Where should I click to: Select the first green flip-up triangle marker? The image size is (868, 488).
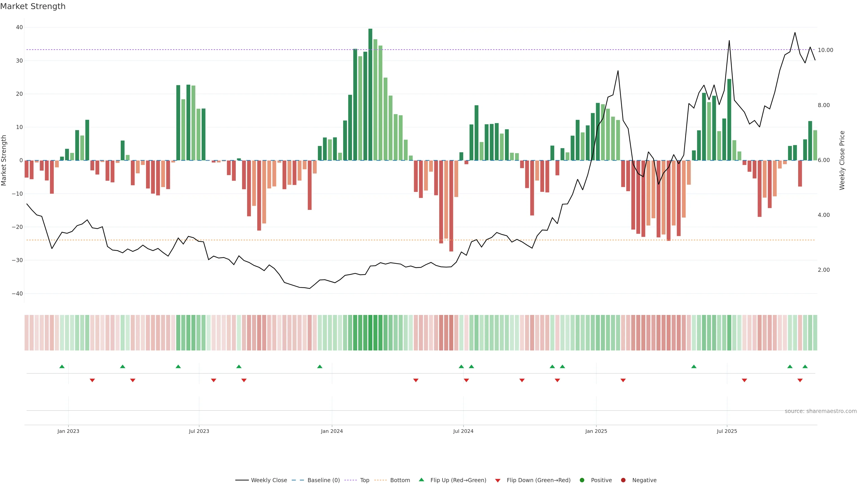[x=62, y=366]
